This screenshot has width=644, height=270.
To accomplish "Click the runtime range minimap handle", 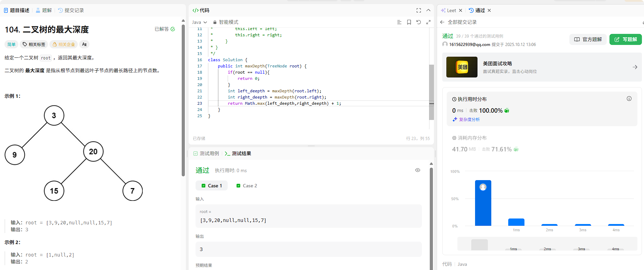I will (480, 245).
